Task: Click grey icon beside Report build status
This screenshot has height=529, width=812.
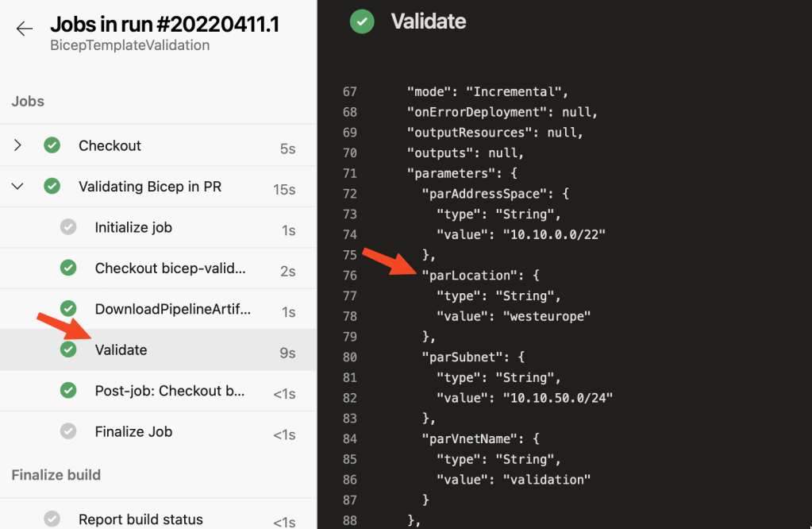Action: [x=52, y=519]
